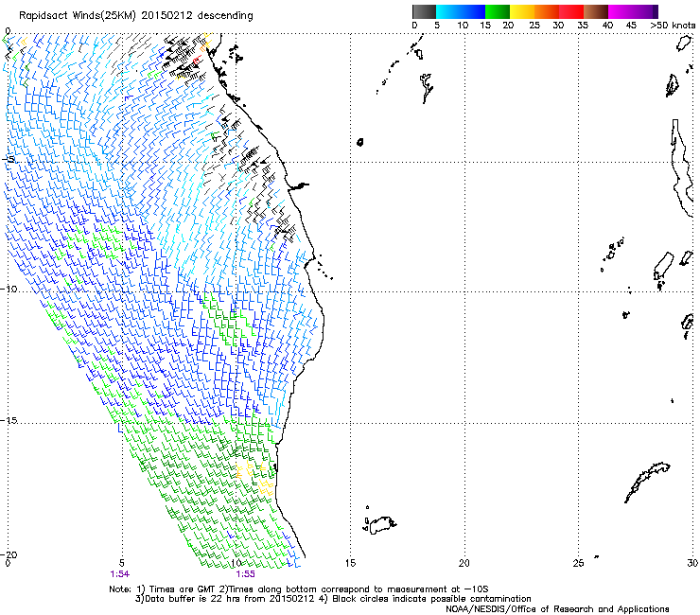700x615 pixels.
Task: Select the orange 25–30 knot legend segment
Action: click(x=547, y=11)
